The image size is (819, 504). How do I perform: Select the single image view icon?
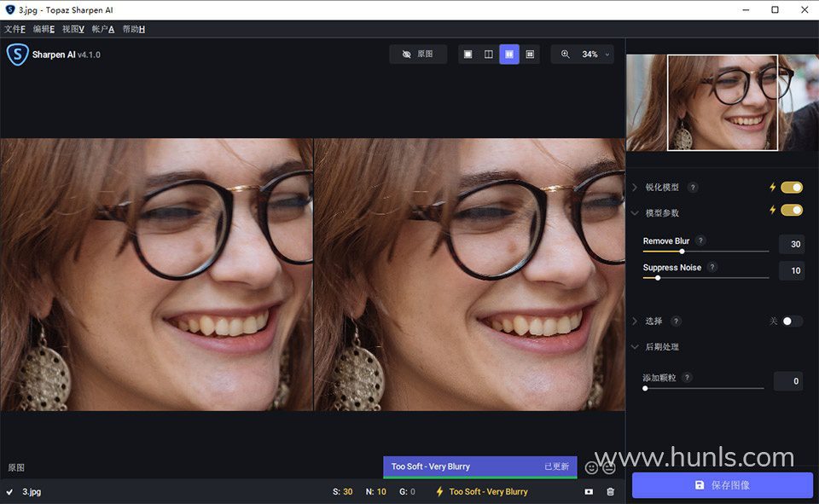pos(468,55)
